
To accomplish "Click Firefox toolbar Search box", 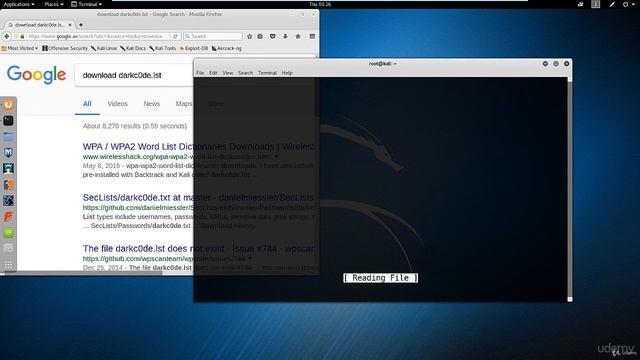I will 213,36.
